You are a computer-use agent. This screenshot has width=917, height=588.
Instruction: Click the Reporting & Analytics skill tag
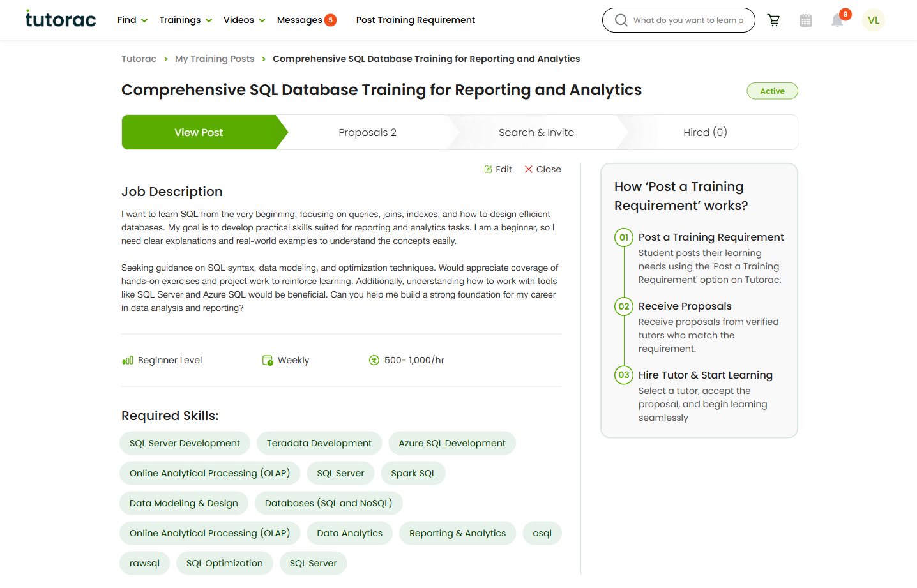coord(457,533)
